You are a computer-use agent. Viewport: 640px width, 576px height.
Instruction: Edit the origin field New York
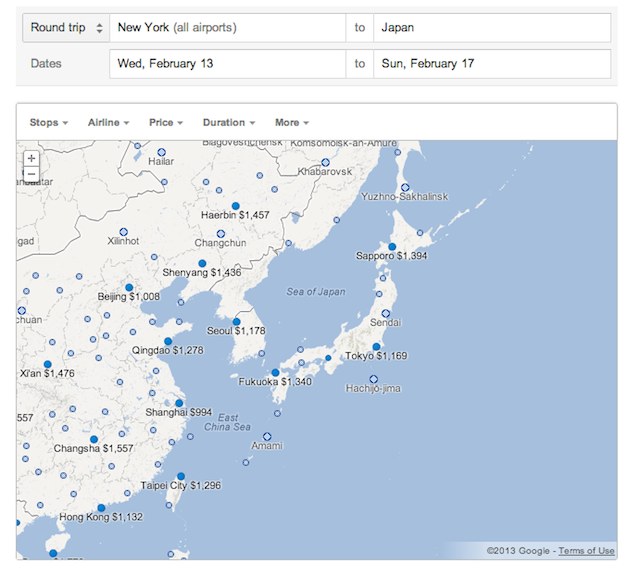tap(227, 28)
